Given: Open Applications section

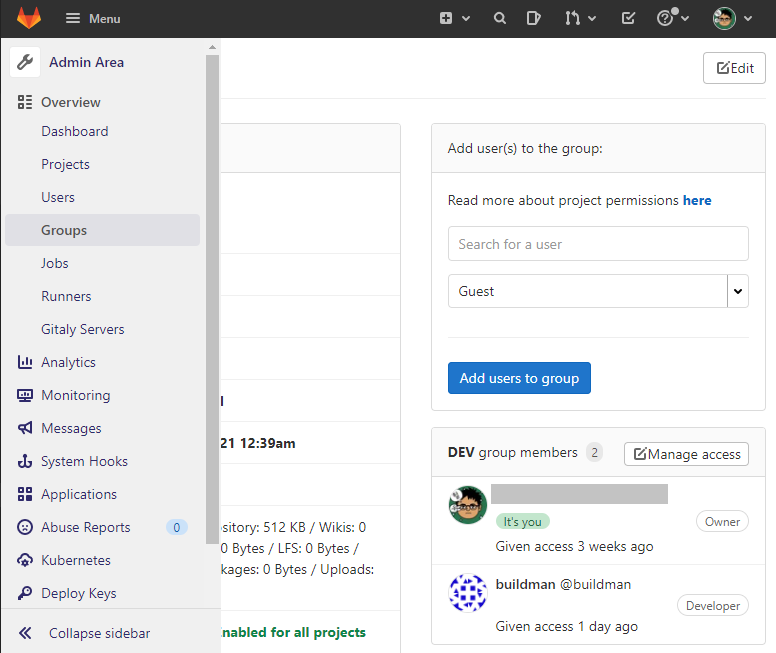Looking at the screenshot, I should coord(79,494).
